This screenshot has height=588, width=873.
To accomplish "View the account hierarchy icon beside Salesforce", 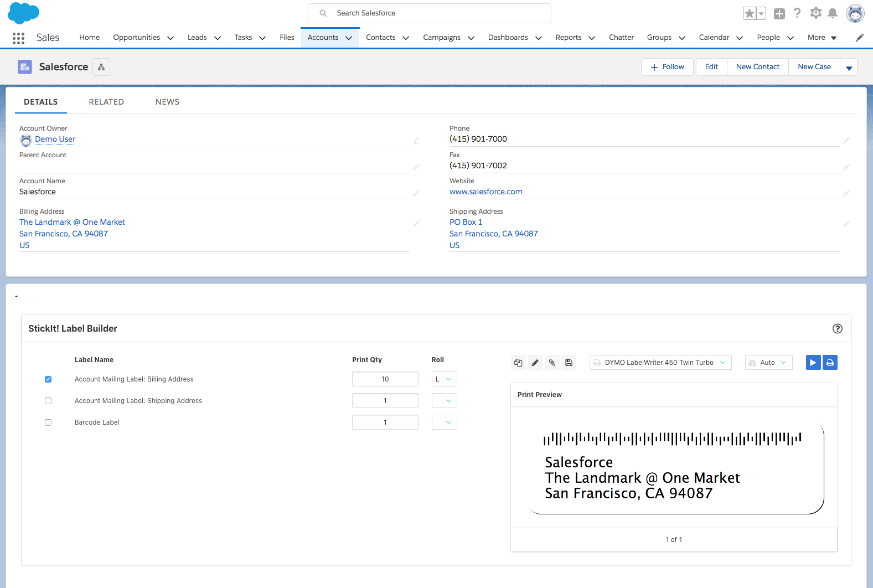I will 101,67.
